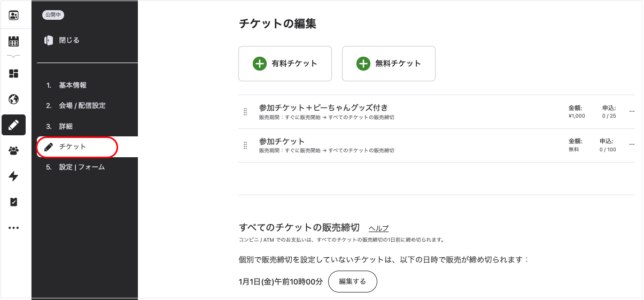Viewport: 644px width, 300px height.
Task: Open the dashboard grid icon
Action: (x=14, y=73)
